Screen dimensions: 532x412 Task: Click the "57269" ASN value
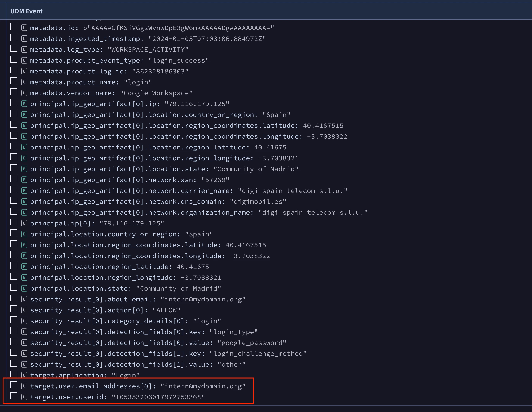(x=215, y=180)
